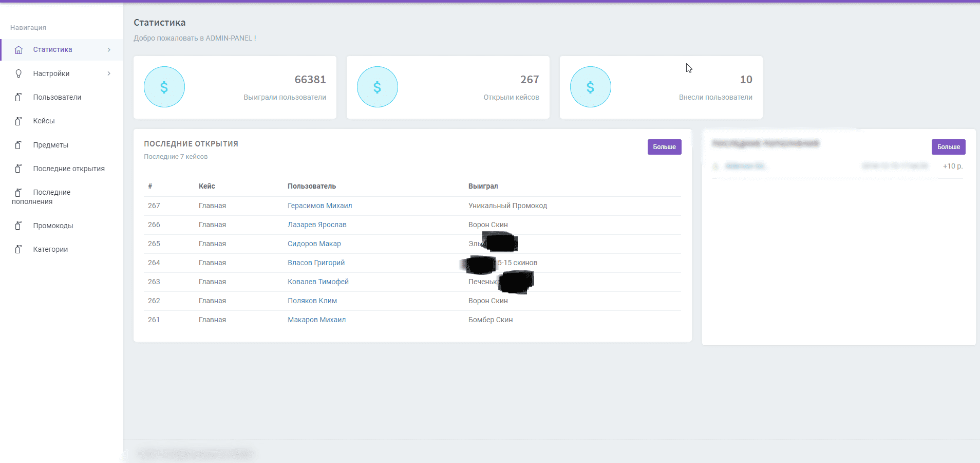Click the icon next to Категории

pyautogui.click(x=18, y=249)
